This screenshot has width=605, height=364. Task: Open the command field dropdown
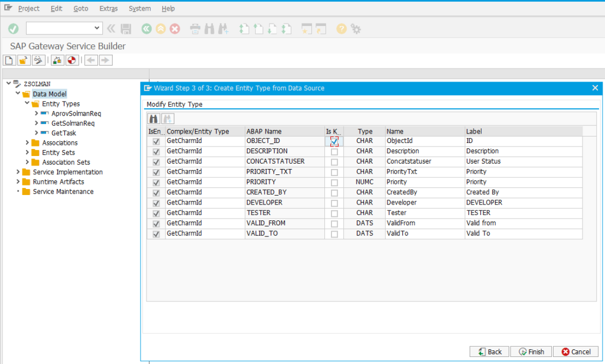pyautogui.click(x=96, y=28)
